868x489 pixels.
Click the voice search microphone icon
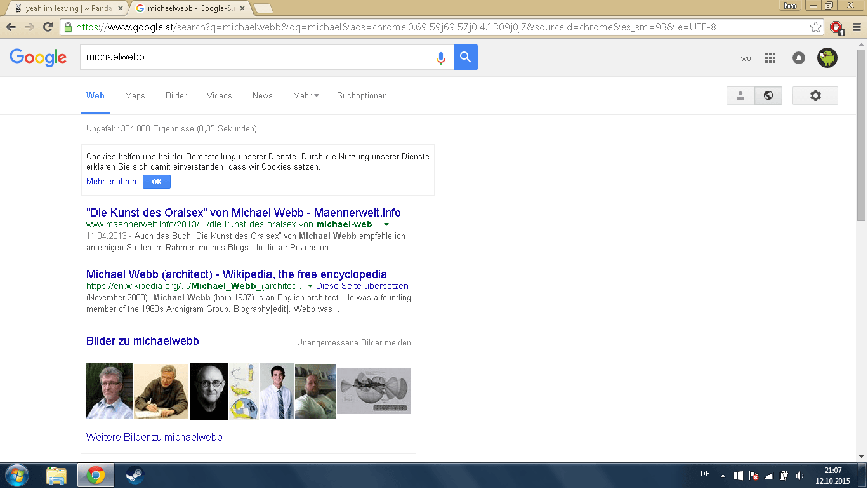(x=440, y=58)
